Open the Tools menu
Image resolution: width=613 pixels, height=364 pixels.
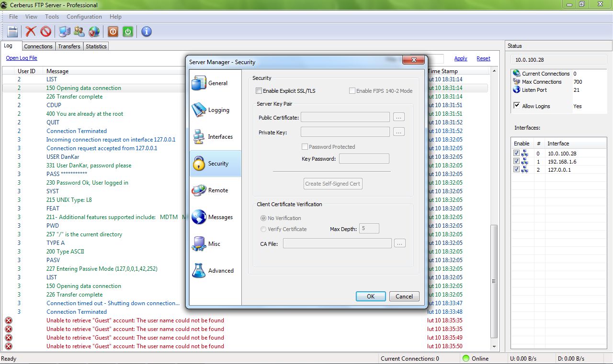pos(52,17)
